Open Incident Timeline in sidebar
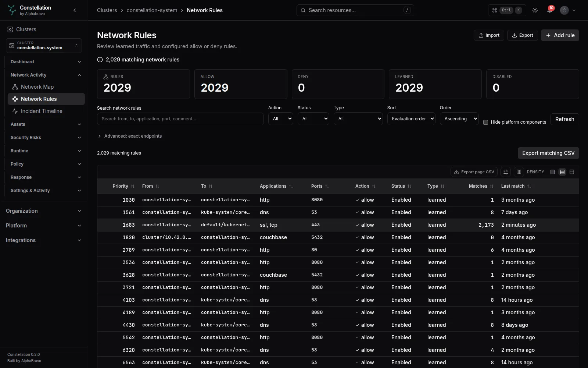 (x=46, y=111)
